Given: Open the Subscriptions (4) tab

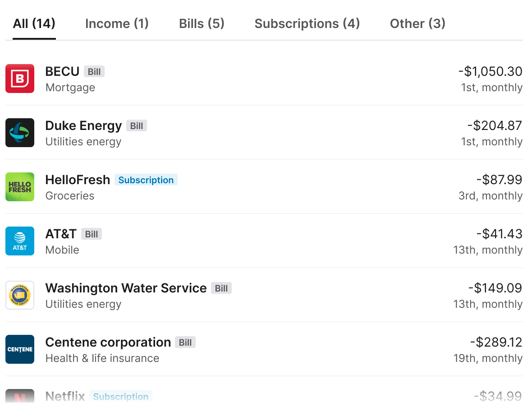Looking at the screenshot, I should tap(307, 23).
